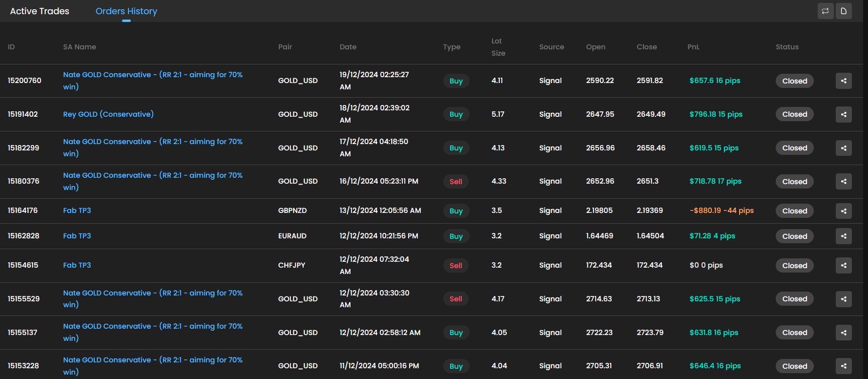This screenshot has width=868, height=379.
Task: Switch to the Active Trades tab
Action: click(40, 11)
